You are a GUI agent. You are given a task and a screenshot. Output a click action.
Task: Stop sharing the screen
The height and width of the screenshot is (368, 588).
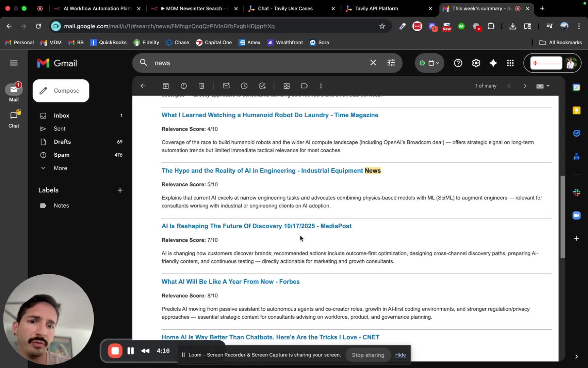pyautogui.click(x=368, y=355)
